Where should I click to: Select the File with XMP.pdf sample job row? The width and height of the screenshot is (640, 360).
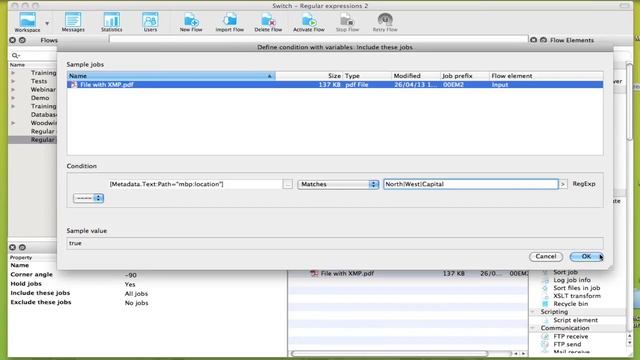[335, 84]
